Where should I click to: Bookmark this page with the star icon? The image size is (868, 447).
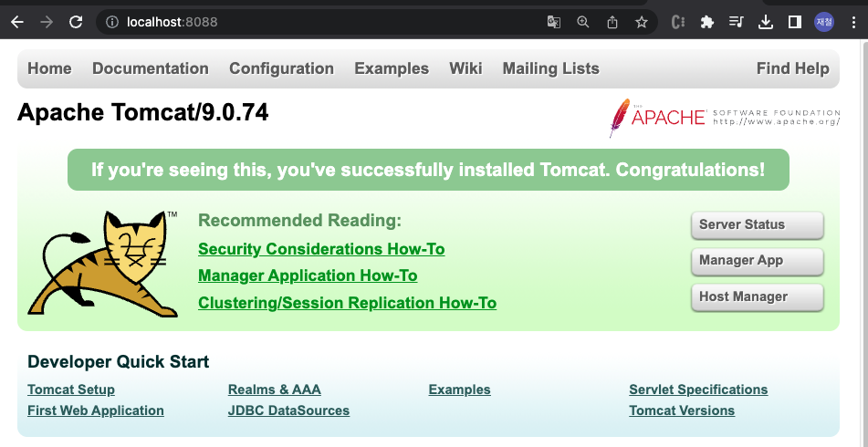641,22
